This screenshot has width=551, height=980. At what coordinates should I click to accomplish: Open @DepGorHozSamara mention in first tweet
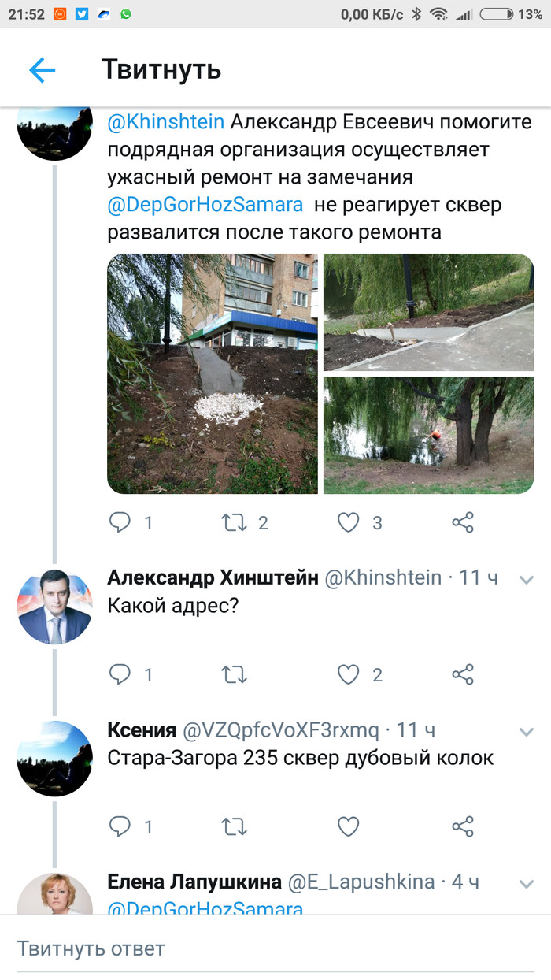point(205,205)
